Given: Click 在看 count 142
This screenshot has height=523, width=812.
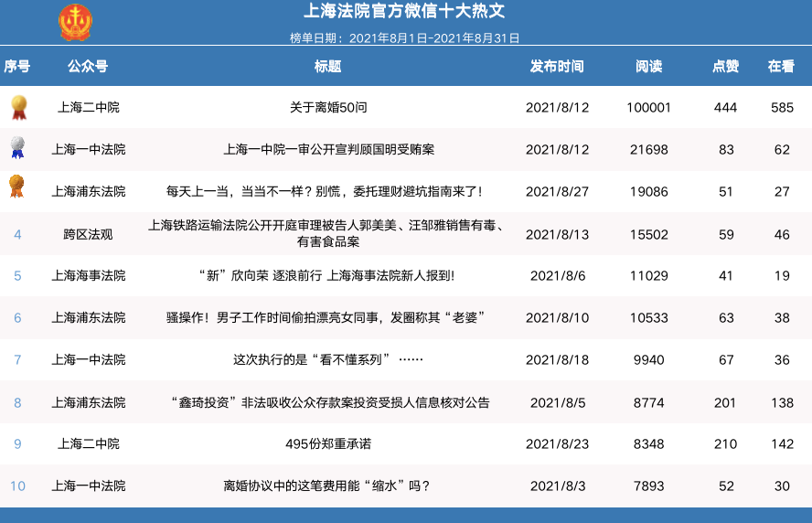Looking at the screenshot, I should (782, 443).
